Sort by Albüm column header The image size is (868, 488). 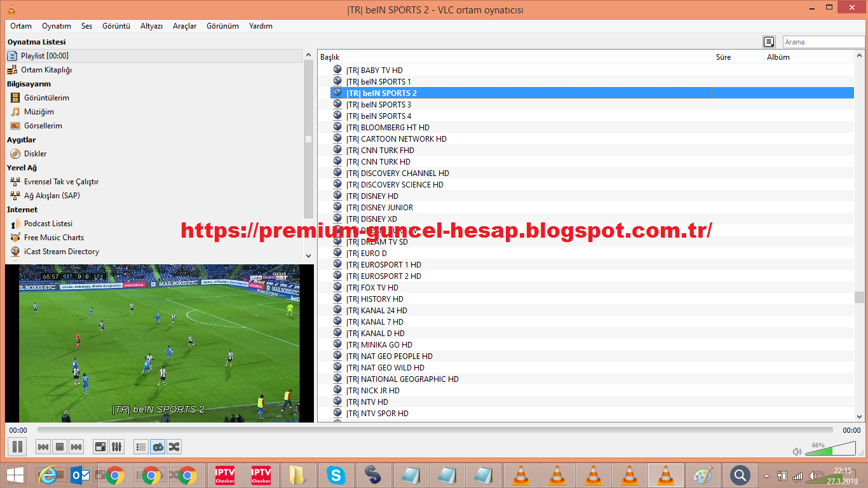coord(810,57)
